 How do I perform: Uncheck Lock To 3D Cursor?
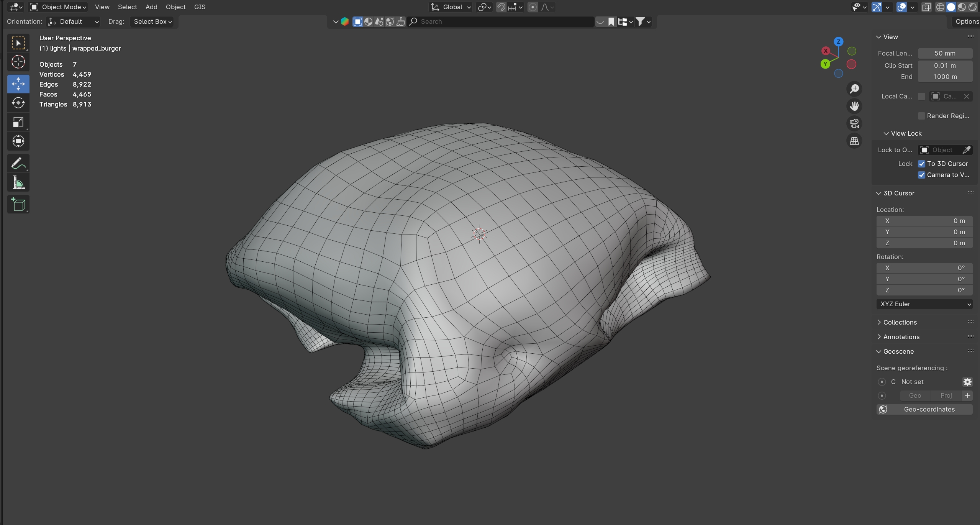(x=921, y=164)
